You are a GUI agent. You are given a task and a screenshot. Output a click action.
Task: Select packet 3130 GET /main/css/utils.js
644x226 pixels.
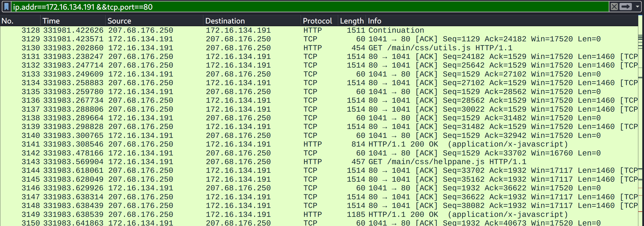click(x=319, y=48)
